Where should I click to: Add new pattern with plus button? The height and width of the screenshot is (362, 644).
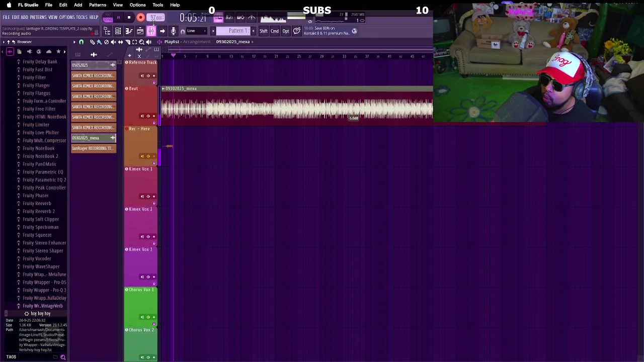tap(253, 31)
